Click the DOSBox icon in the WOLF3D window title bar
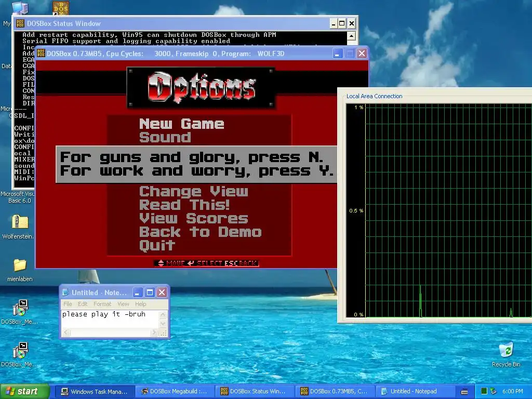 [x=41, y=54]
